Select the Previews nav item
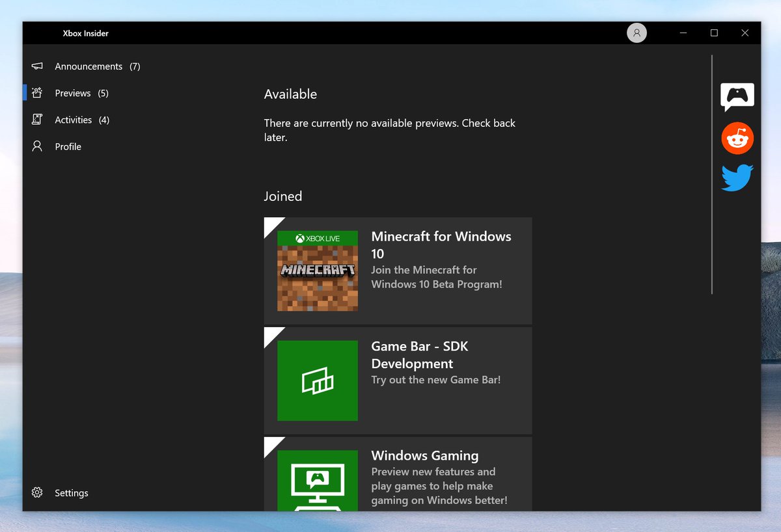781x532 pixels. pos(81,93)
